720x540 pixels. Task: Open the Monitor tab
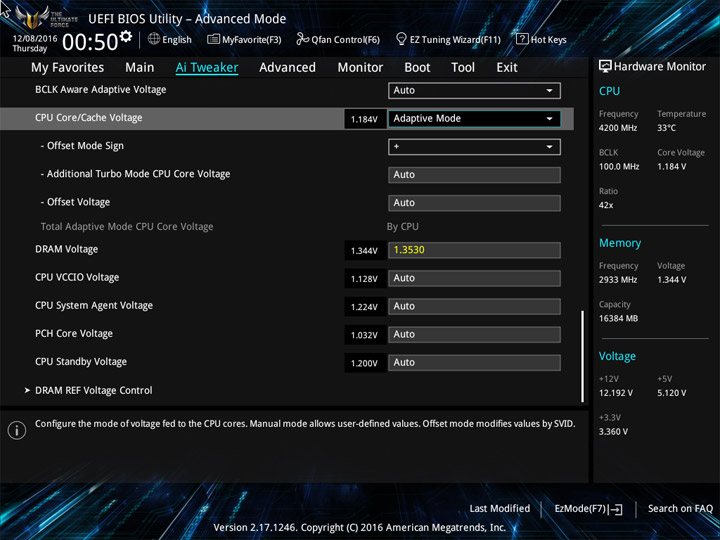[360, 68]
